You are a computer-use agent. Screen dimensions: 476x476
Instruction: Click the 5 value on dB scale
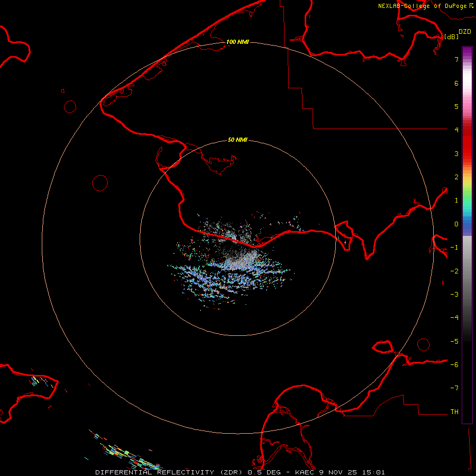pyautogui.click(x=456, y=106)
